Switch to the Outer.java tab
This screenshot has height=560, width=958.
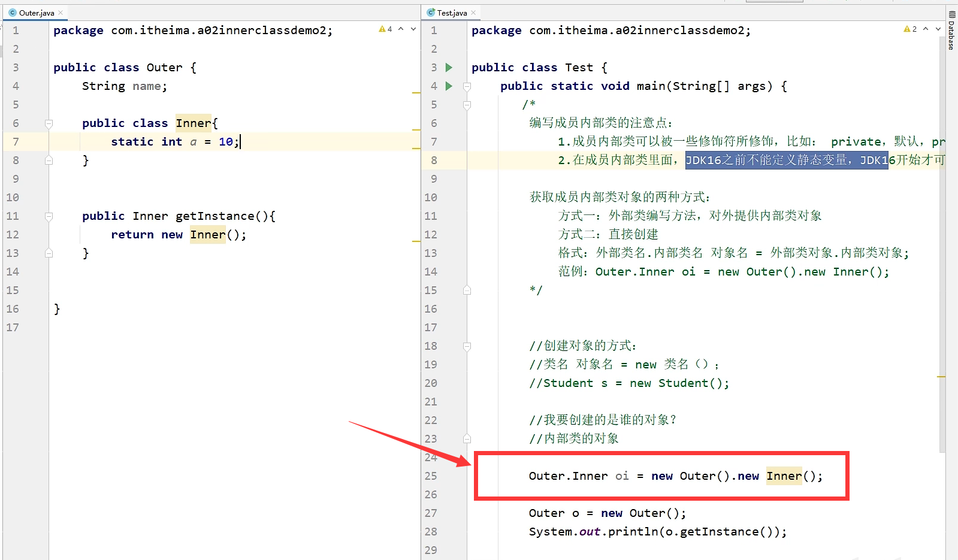pyautogui.click(x=36, y=13)
